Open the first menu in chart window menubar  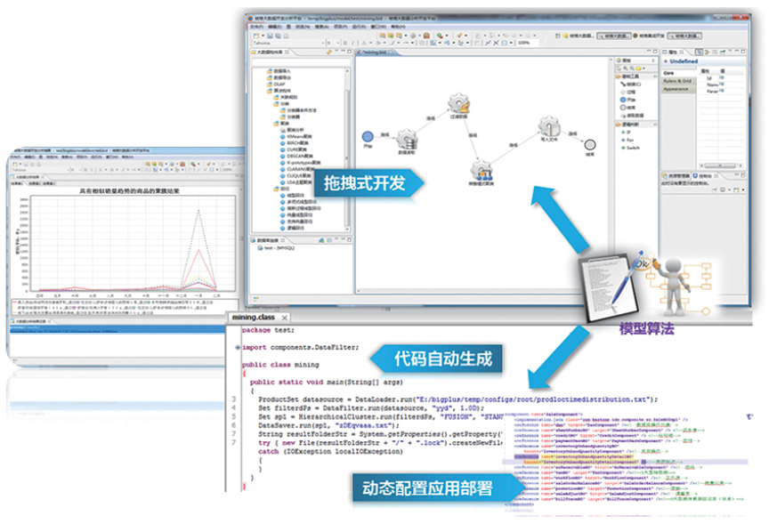click(x=18, y=157)
